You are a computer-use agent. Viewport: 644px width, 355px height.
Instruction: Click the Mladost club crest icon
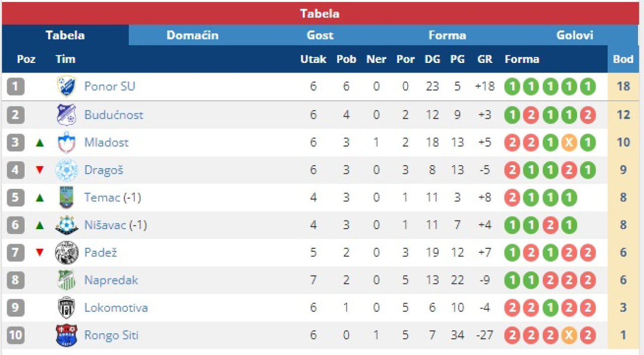[66, 143]
